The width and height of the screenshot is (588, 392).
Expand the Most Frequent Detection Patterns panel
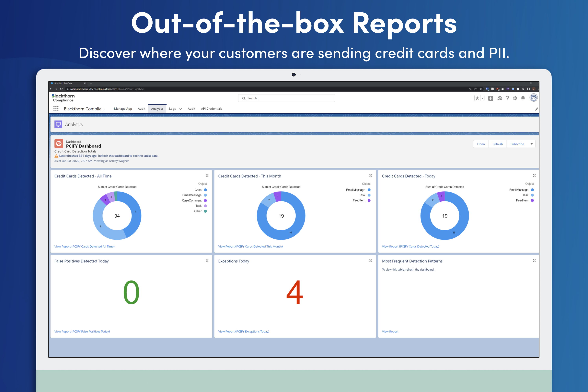(x=534, y=261)
